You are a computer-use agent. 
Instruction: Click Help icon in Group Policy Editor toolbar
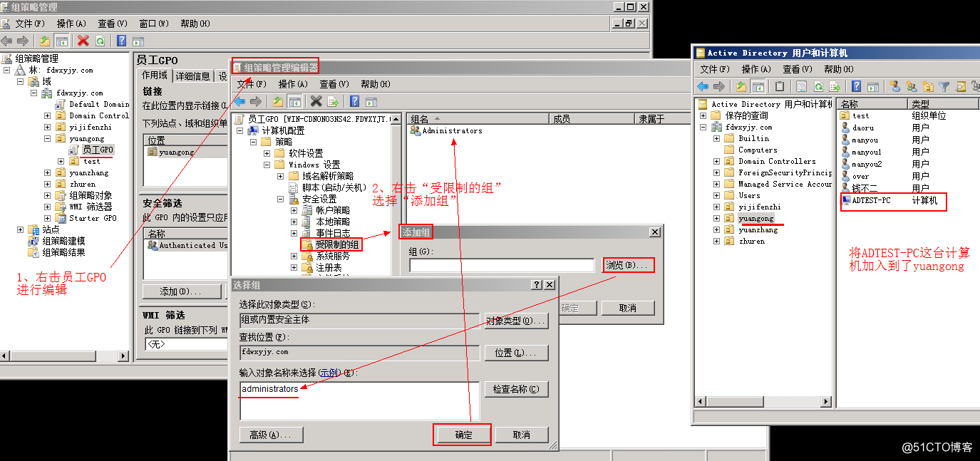click(354, 102)
